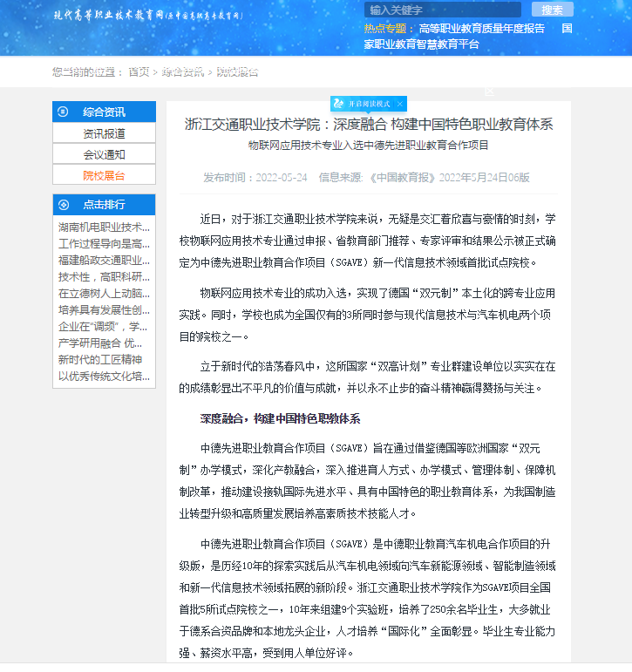Click the 综合资讯 header circle icon
632x672 pixels.
pyautogui.click(x=64, y=112)
